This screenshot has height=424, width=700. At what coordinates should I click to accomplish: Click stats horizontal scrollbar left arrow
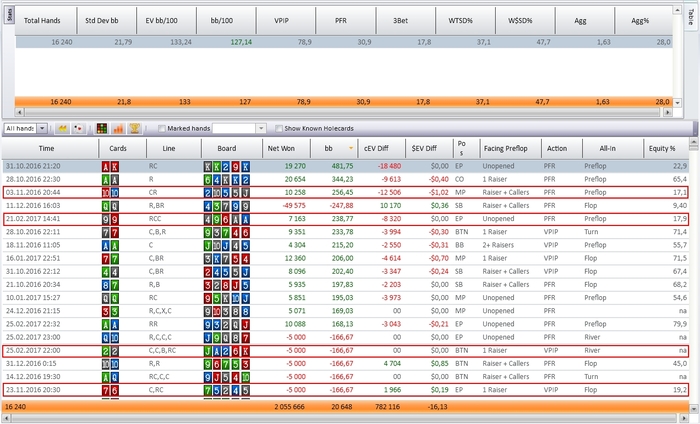(x=19, y=112)
